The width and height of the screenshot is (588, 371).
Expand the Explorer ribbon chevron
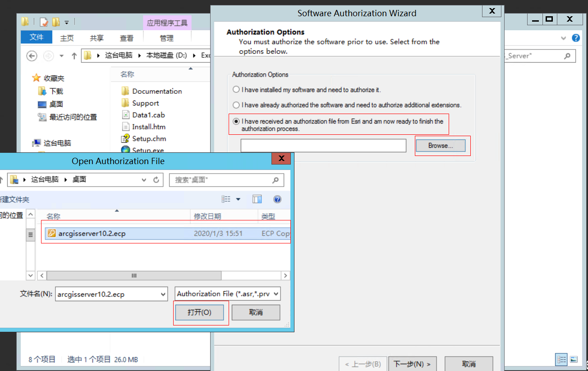click(x=563, y=38)
